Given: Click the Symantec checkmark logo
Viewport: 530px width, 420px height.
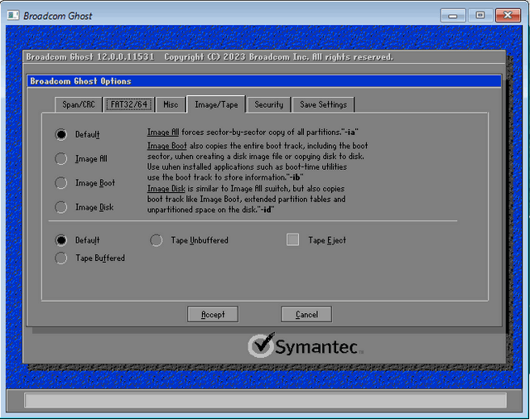Looking at the screenshot, I should 261,345.
